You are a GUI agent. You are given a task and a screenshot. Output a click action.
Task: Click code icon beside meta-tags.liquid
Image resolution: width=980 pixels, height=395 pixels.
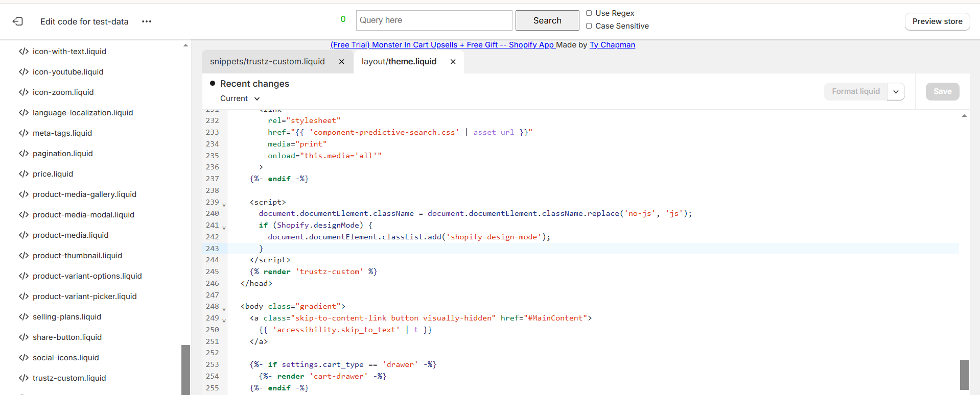click(x=24, y=133)
